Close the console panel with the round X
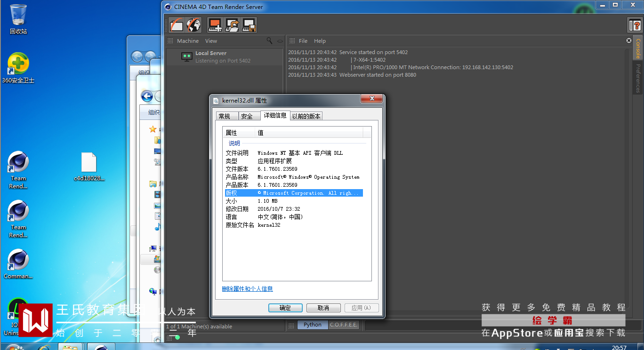 tap(629, 40)
